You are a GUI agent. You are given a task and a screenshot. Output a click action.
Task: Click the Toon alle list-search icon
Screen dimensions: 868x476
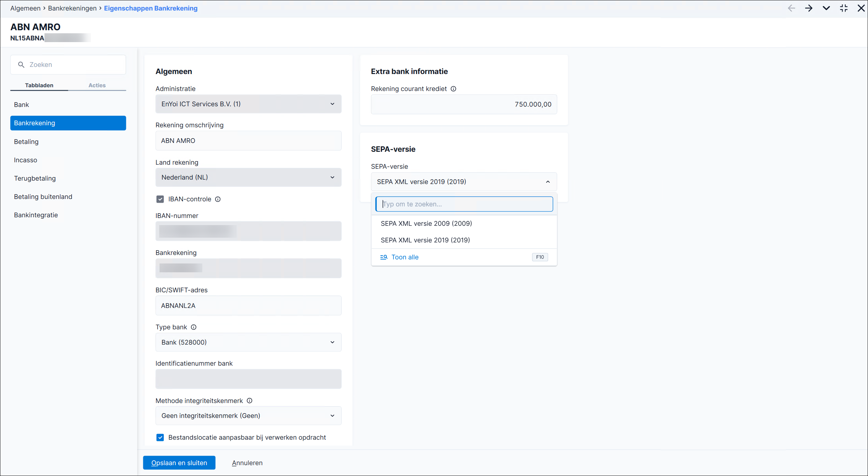point(384,257)
